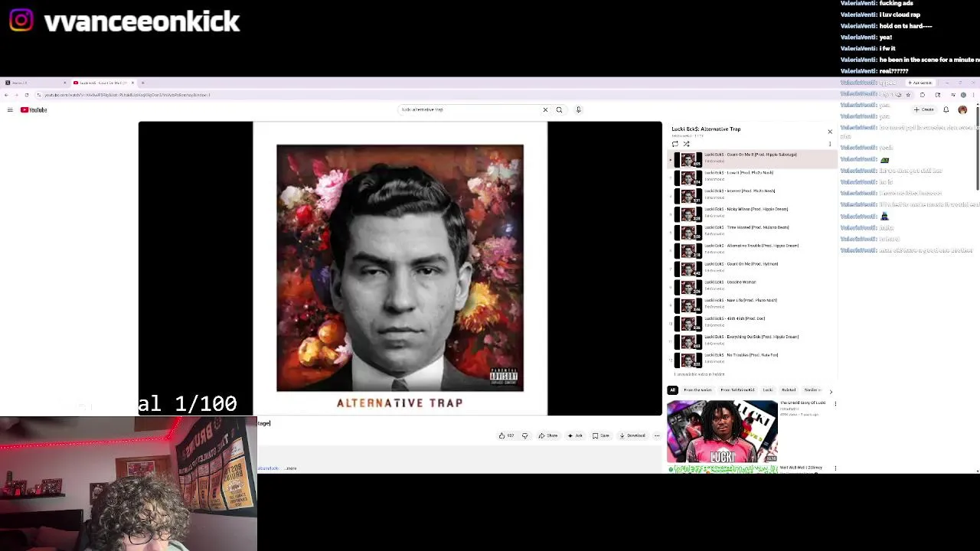
Task: Save the video to a playlist
Action: [x=601, y=435]
